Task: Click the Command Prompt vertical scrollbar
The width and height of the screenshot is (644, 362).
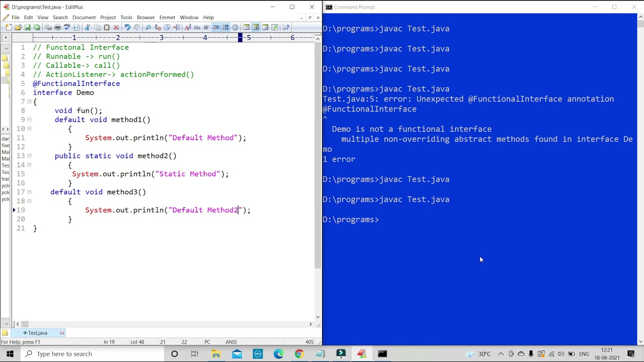Action: point(640,180)
